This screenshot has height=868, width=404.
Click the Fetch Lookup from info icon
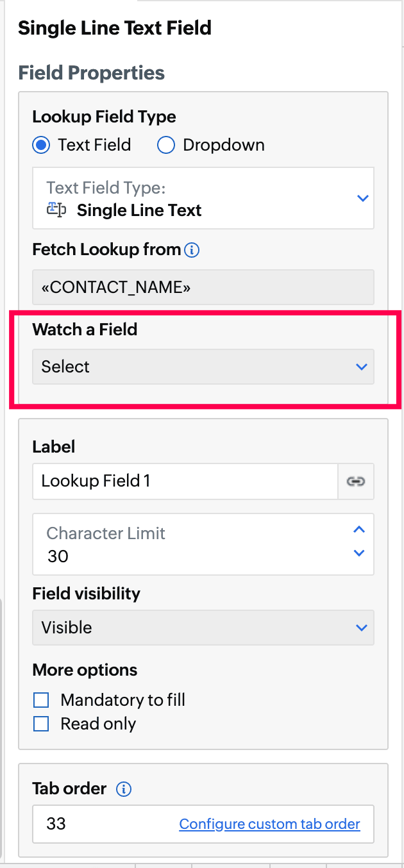(192, 250)
